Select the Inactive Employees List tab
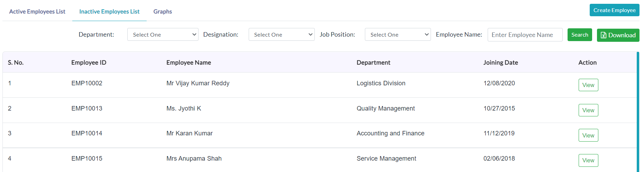This screenshot has height=172, width=644. pyautogui.click(x=109, y=11)
